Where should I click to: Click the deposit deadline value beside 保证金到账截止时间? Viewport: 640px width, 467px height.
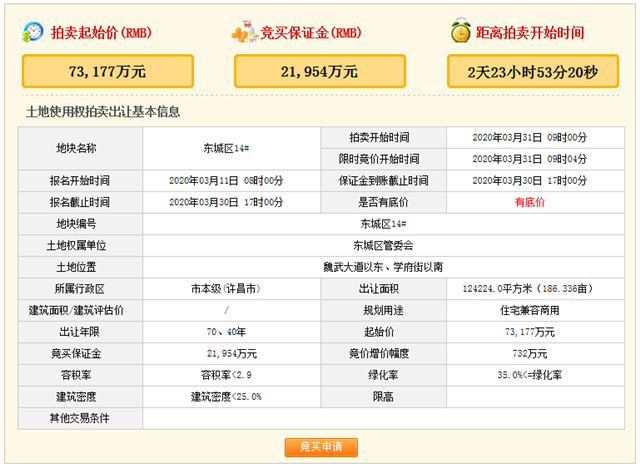click(530, 181)
